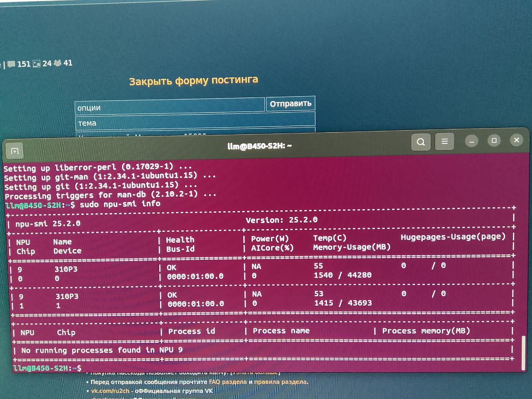Minimize the terminal window
The height and width of the screenshot is (399, 532).
[471, 141]
